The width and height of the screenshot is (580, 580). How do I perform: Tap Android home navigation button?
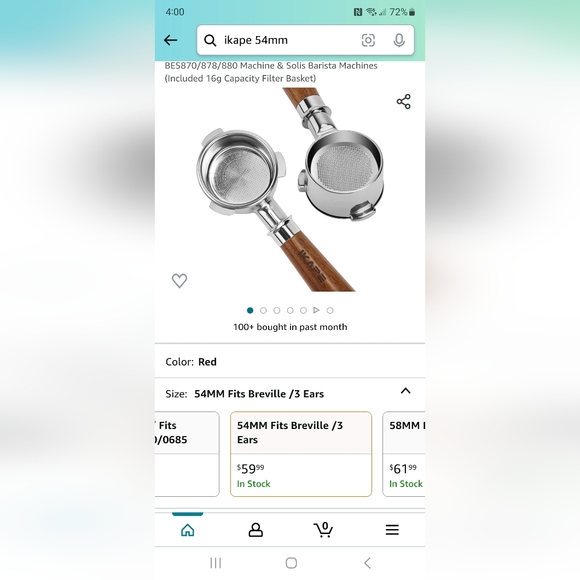coord(291,563)
